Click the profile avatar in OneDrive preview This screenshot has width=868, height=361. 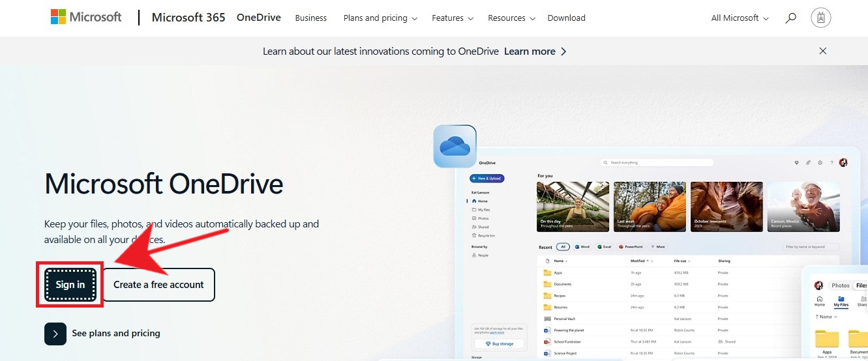tap(843, 162)
